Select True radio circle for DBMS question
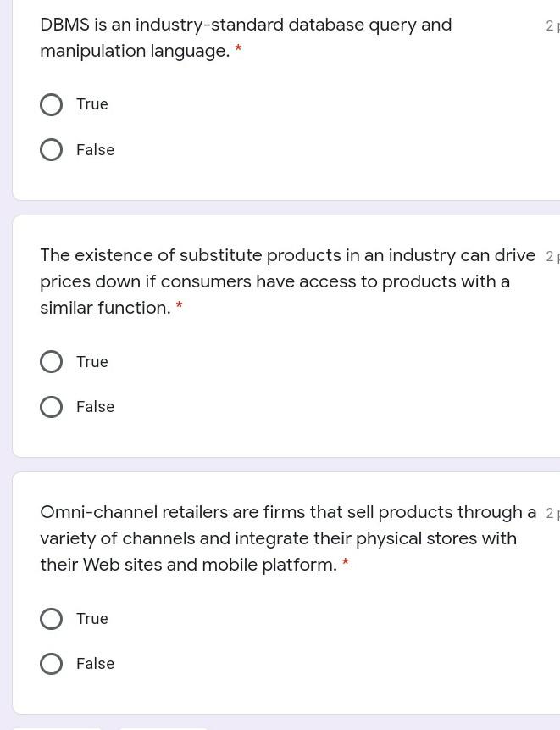Screen dimensions: 560x730 pos(51,104)
